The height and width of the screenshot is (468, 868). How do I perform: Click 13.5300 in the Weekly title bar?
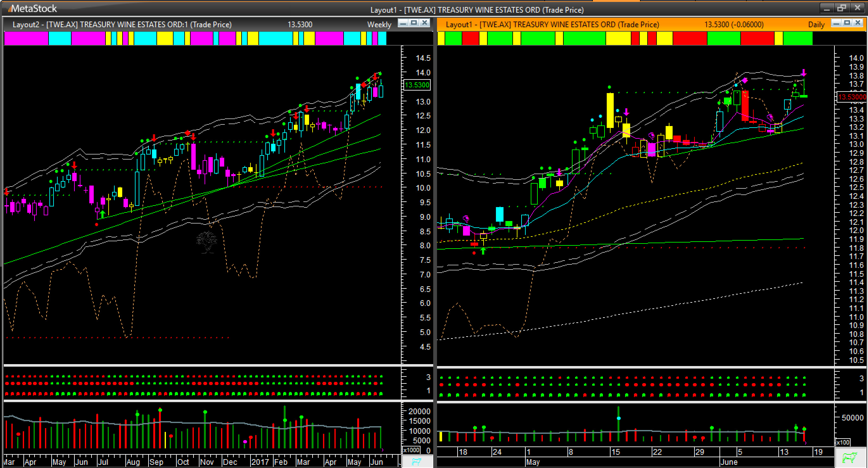click(300, 25)
